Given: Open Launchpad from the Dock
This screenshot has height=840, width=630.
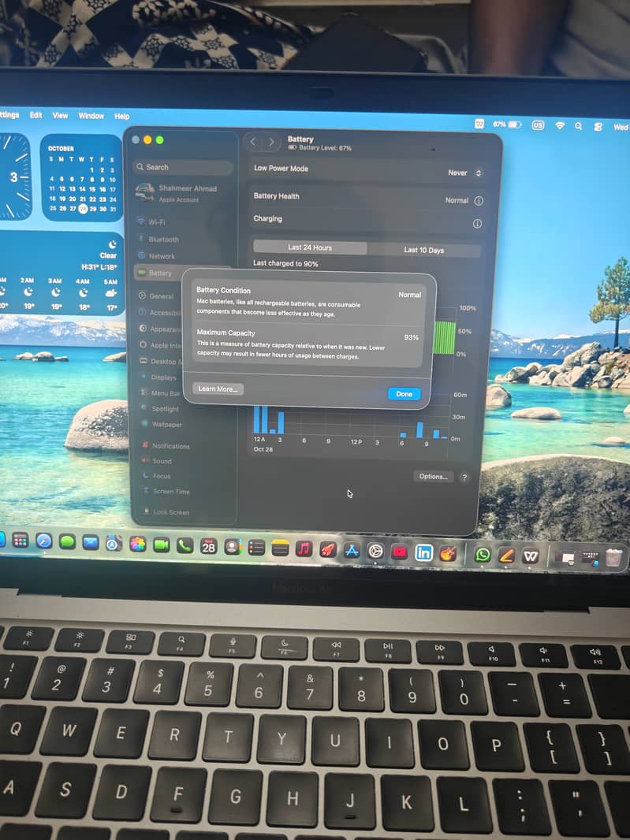Looking at the screenshot, I should tap(21, 541).
